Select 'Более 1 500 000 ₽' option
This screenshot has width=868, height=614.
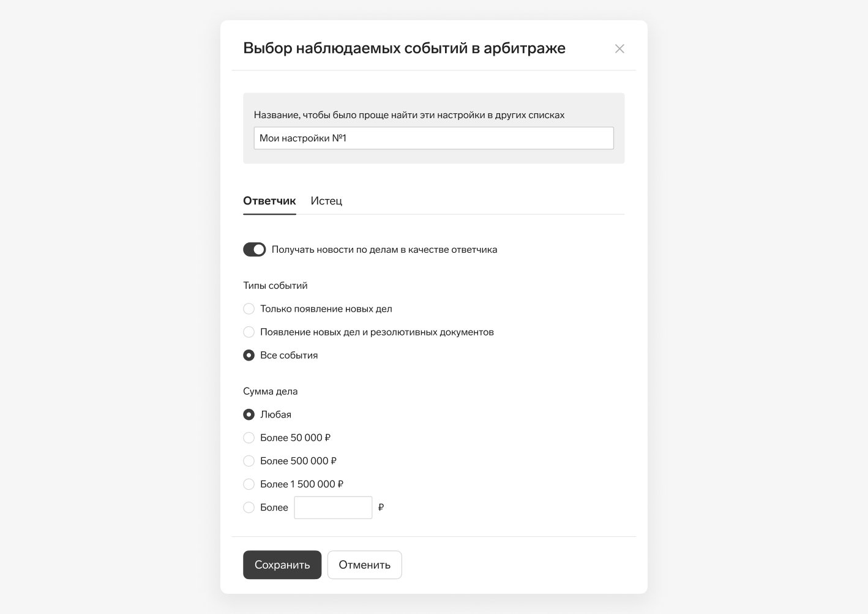coord(249,484)
